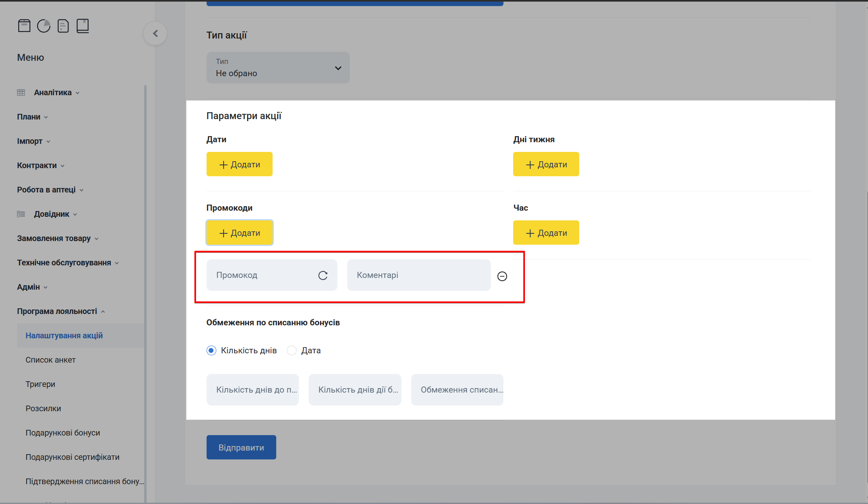The width and height of the screenshot is (868, 504).
Task: Select the Дата radio button
Action: tap(292, 350)
